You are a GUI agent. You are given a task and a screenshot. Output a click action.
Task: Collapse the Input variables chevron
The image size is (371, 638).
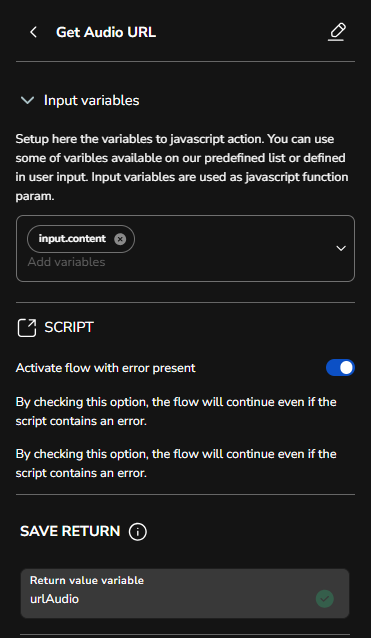pyautogui.click(x=27, y=100)
